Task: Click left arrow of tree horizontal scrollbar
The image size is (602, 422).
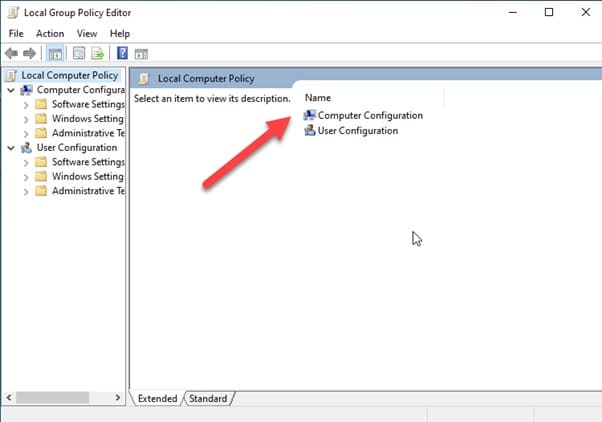Action: [9, 397]
